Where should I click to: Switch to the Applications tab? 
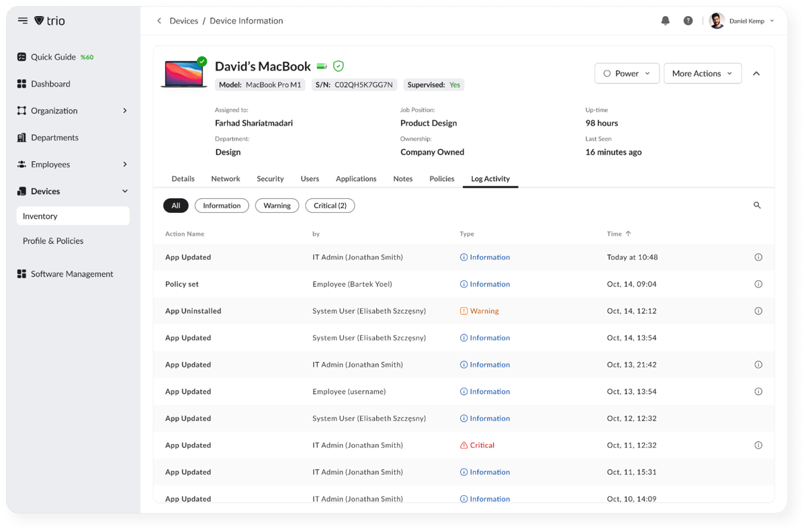point(356,179)
